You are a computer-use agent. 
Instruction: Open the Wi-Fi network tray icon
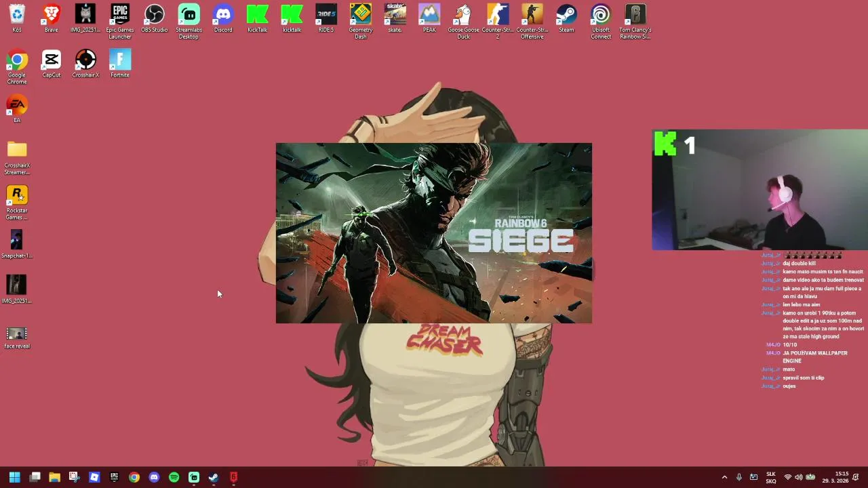[x=788, y=477]
